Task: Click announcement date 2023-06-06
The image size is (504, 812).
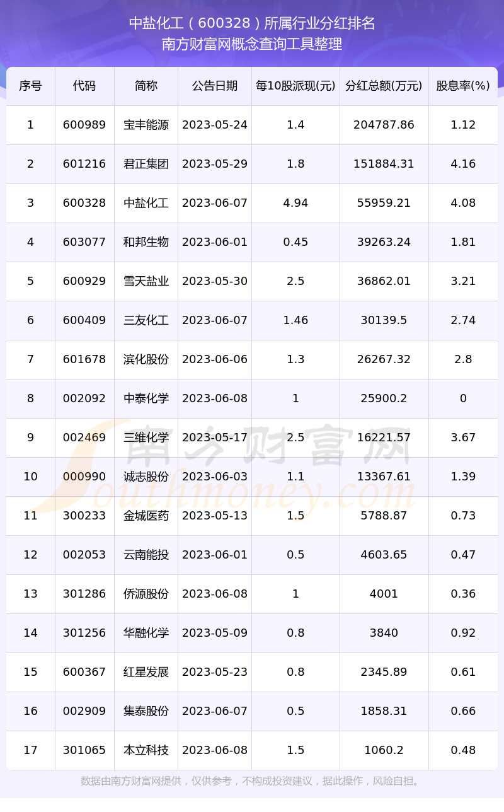Action: click(x=215, y=359)
